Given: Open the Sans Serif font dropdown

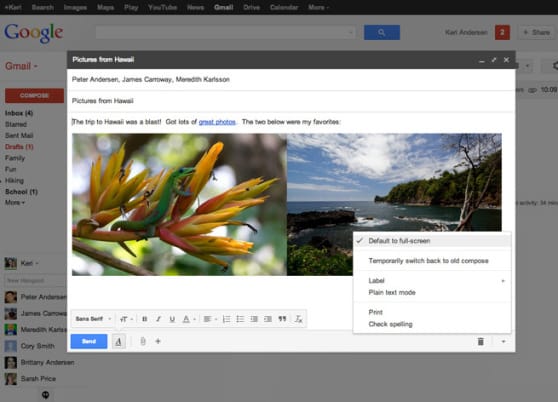Looking at the screenshot, I should point(93,319).
